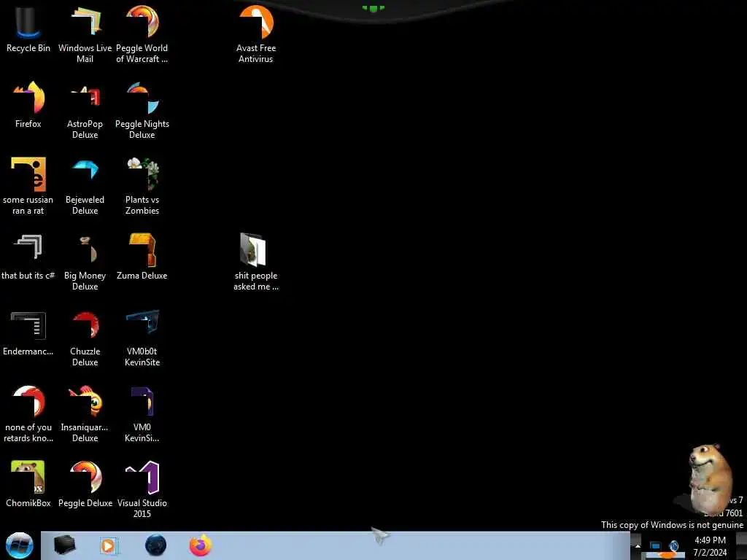Open the Windows Start menu orb
This screenshot has height=560, width=747.
19,545
